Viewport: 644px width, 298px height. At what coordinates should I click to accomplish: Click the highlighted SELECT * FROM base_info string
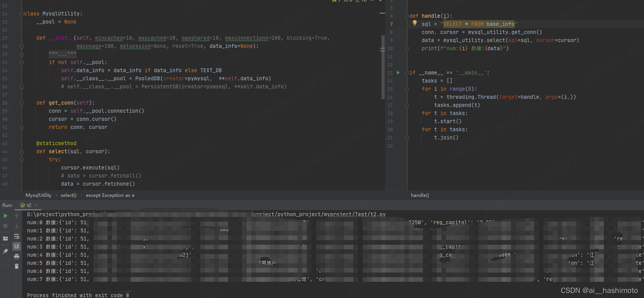(x=479, y=24)
